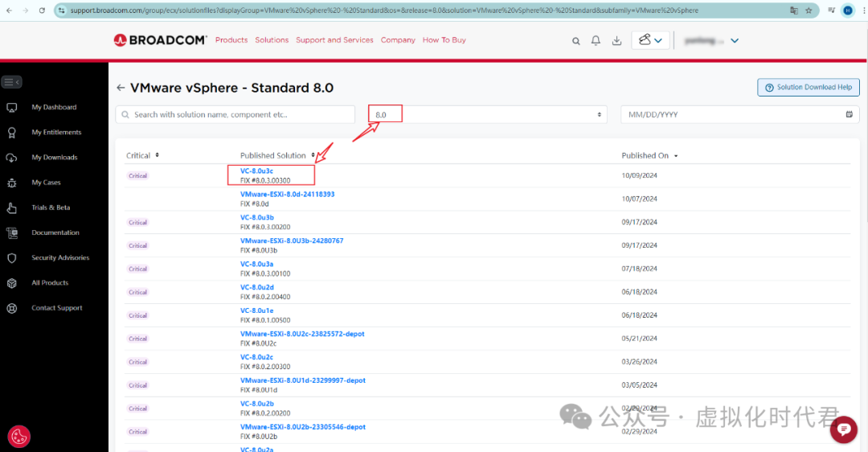
Task: Select My Entitlements sidebar label
Action: [x=56, y=132]
